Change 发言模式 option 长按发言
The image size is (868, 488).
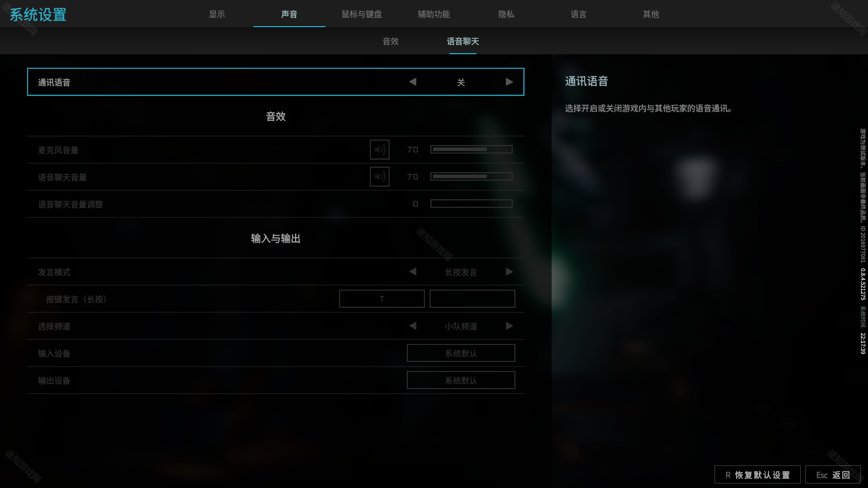click(461, 272)
